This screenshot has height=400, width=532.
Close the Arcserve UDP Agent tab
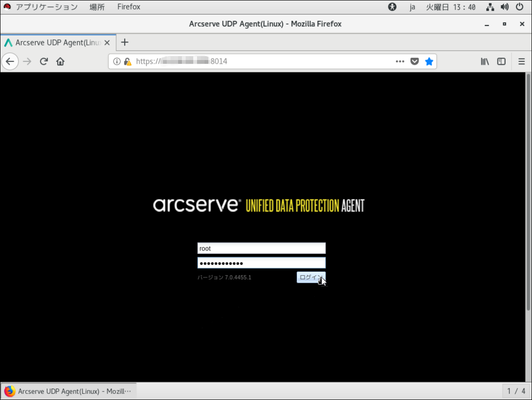click(x=107, y=43)
